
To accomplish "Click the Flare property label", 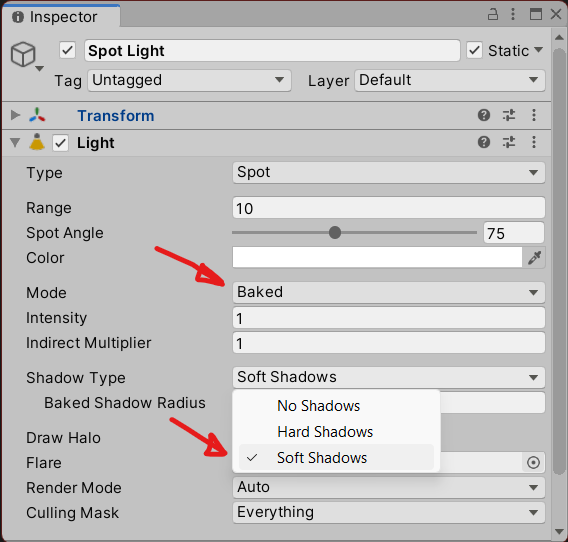I will point(44,463).
